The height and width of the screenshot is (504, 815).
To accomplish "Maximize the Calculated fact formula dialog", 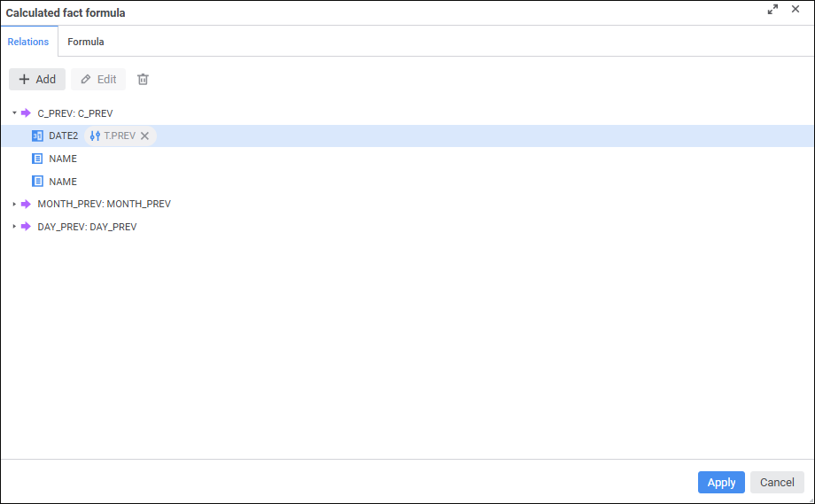I will click(772, 10).
